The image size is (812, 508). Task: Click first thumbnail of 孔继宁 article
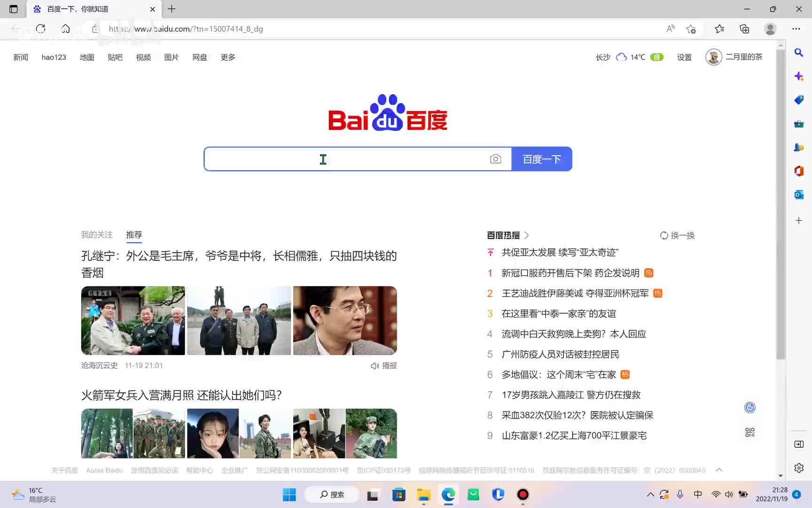click(133, 320)
